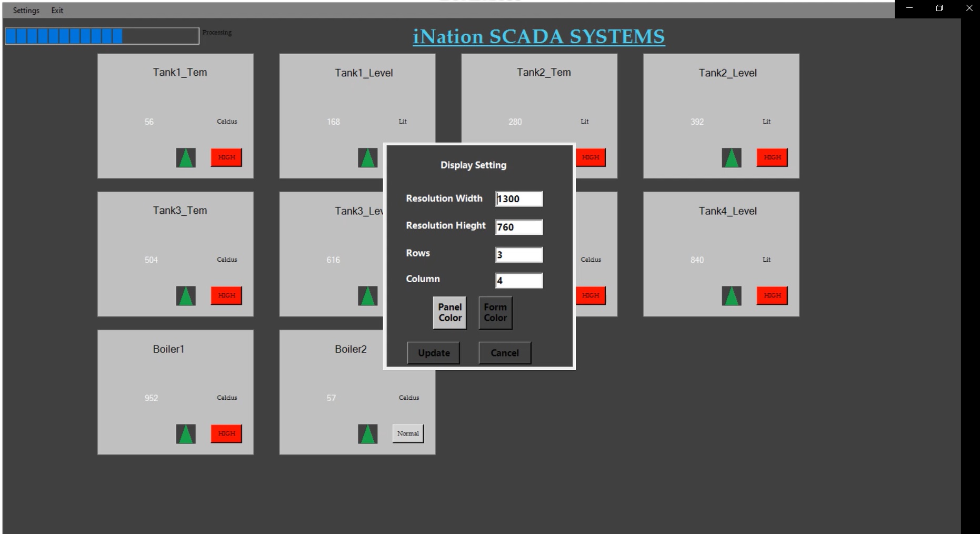This screenshot has width=980, height=534.
Task: Click the green triangle icon in Tank1_Level panel
Action: [x=367, y=157]
